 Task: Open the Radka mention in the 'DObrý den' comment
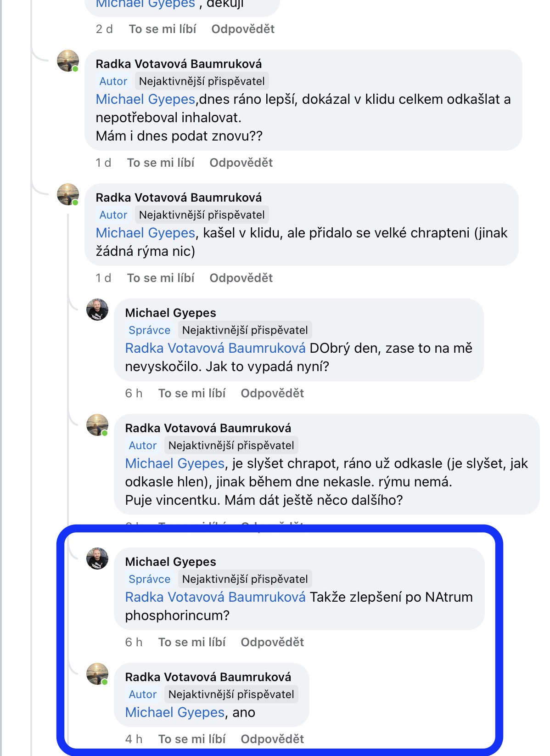click(215, 348)
